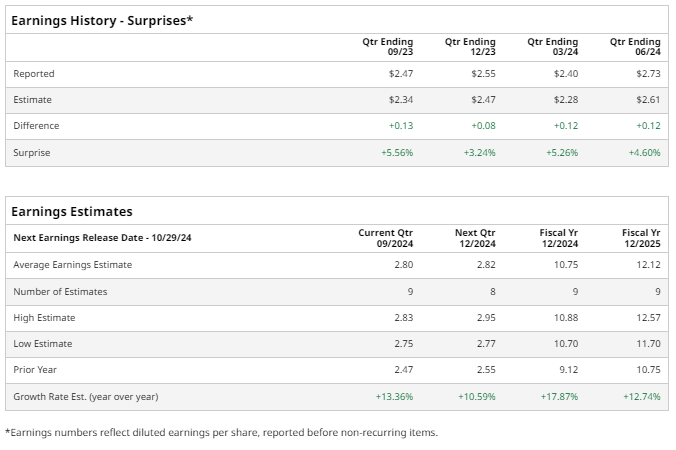Image resolution: width=676 pixels, height=450 pixels.
Task: Click the +4.60% surprise value
Action: (647, 153)
